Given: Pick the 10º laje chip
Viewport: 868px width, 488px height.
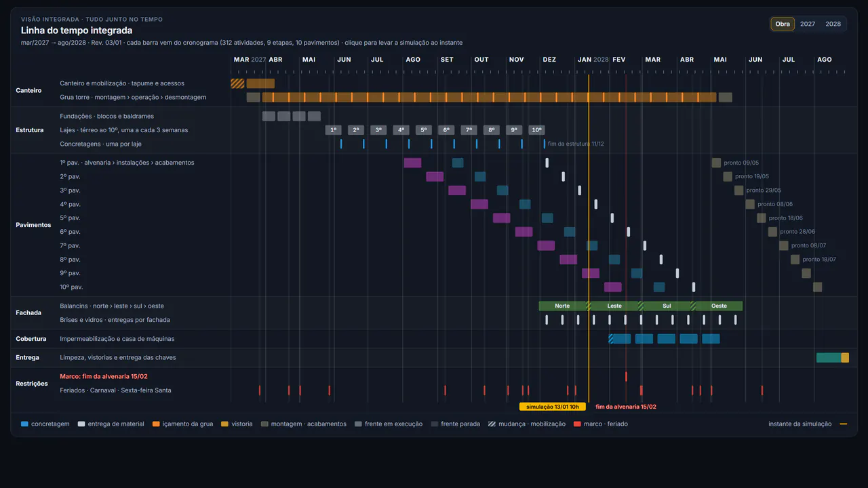Looking at the screenshot, I should tap(536, 130).
